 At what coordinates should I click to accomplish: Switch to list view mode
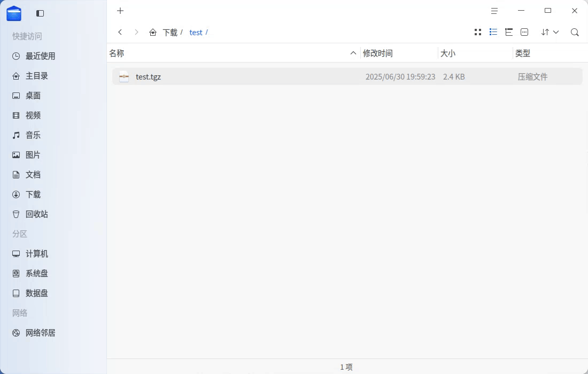click(x=493, y=32)
